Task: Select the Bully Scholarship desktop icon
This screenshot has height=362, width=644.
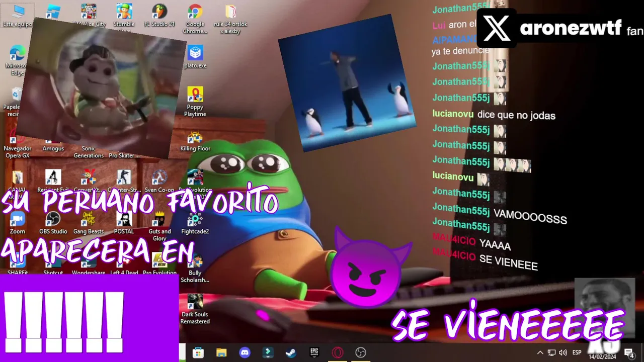Action: click(x=195, y=269)
